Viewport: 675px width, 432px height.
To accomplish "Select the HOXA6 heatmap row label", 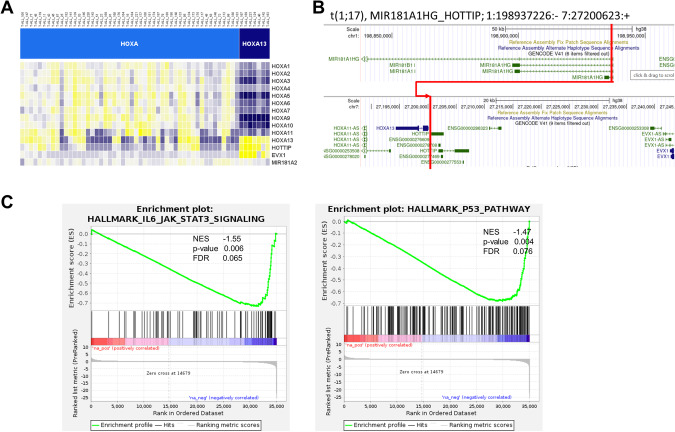I will 281,103.
